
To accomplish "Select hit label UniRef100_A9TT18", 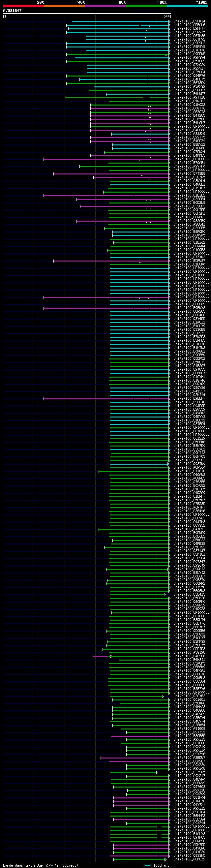I will 189,97.
